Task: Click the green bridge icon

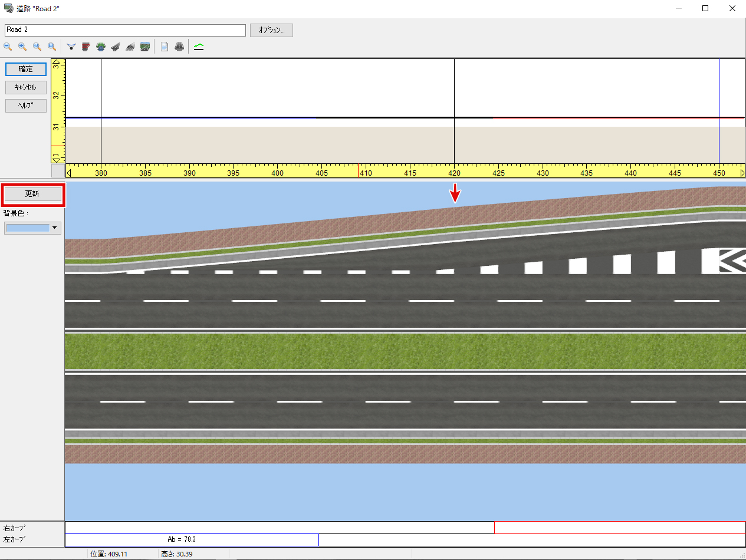Action: (x=101, y=46)
